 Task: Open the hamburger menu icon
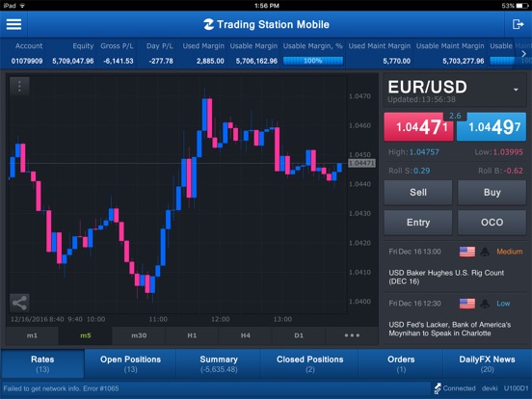coord(13,24)
